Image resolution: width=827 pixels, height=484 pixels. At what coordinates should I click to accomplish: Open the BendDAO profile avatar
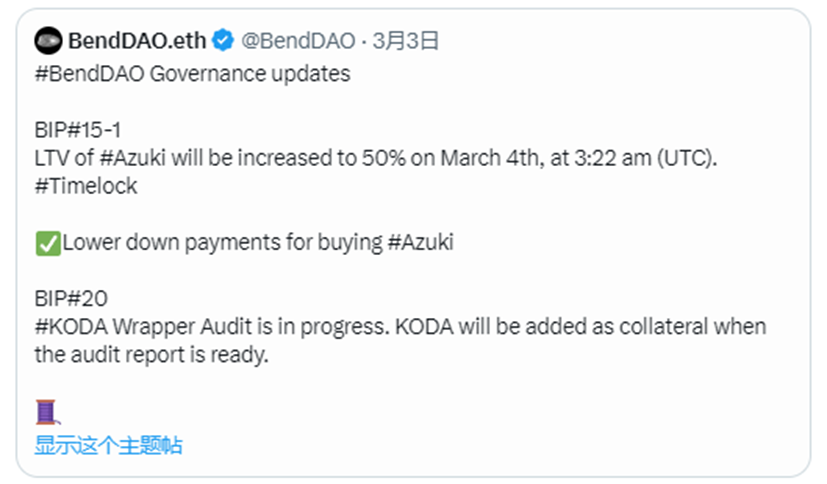(49, 41)
